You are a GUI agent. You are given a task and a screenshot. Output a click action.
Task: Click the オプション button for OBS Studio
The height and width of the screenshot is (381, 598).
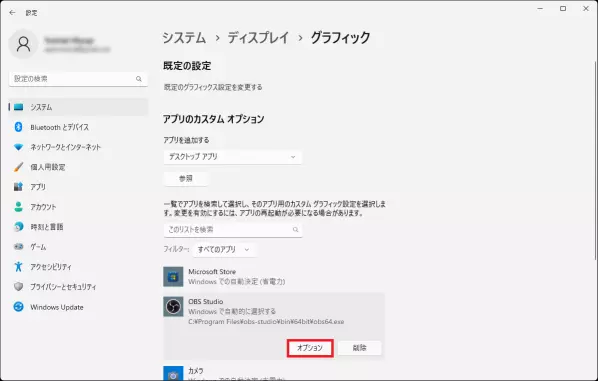[x=310, y=348]
